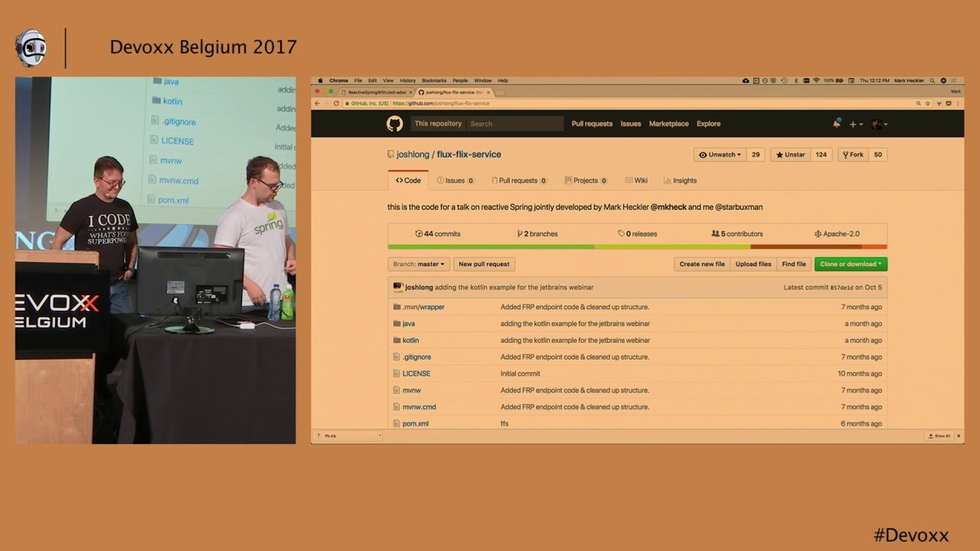Open the plus create-new dropdown
The width and height of the screenshot is (980, 551).
(855, 124)
